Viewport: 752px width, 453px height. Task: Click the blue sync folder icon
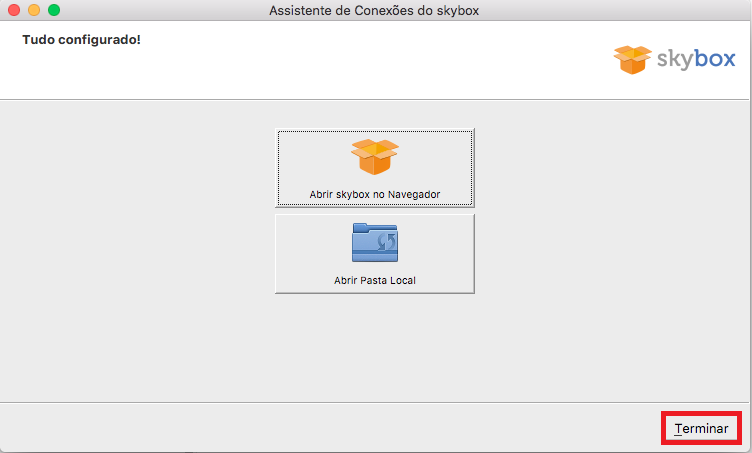[375, 243]
